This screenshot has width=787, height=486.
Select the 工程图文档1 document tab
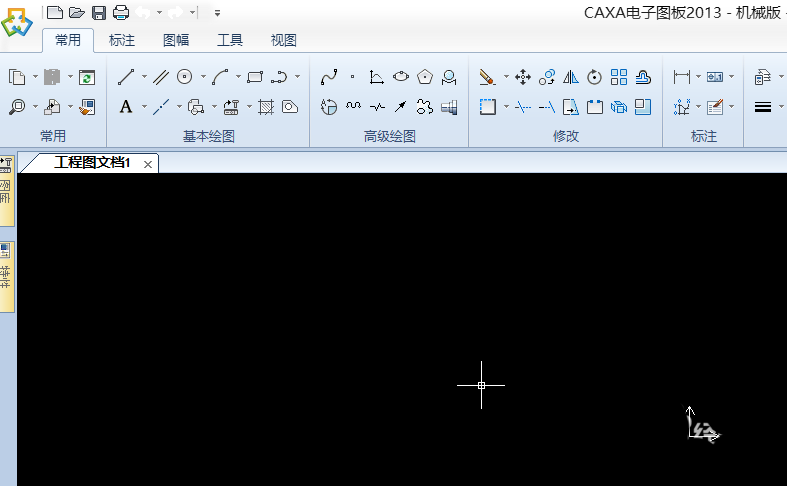[92, 163]
